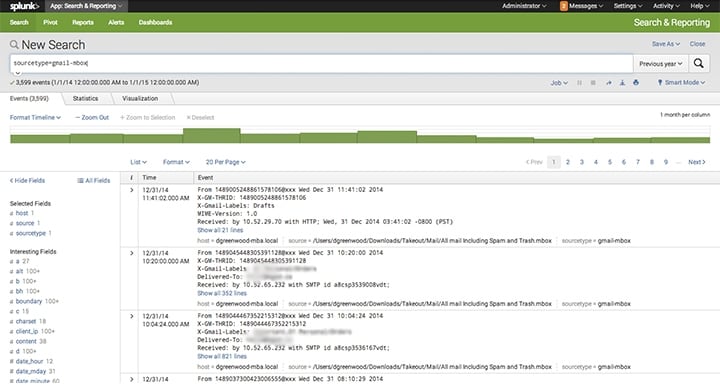The image size is (720, 385).
Task: Select host field in Selected Fields
Action: pyautogui.click(x=22, y=213)
